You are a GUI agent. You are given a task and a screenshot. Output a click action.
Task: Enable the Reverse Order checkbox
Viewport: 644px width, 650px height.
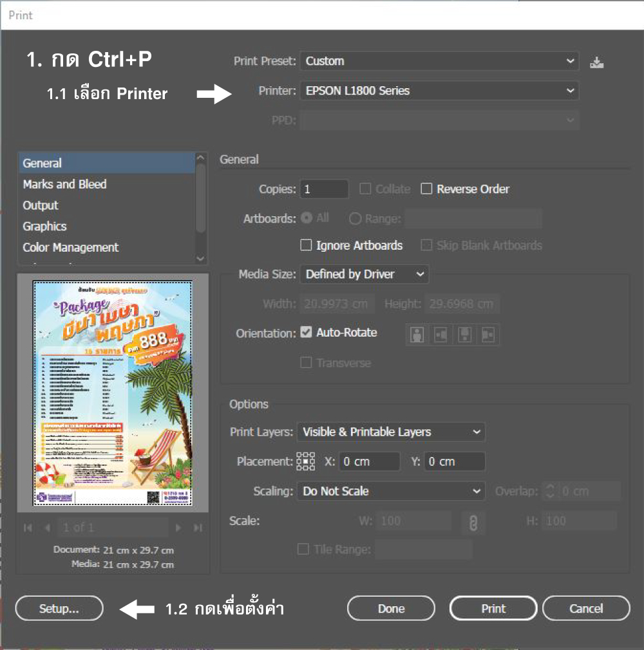click(x=426, y=189)
